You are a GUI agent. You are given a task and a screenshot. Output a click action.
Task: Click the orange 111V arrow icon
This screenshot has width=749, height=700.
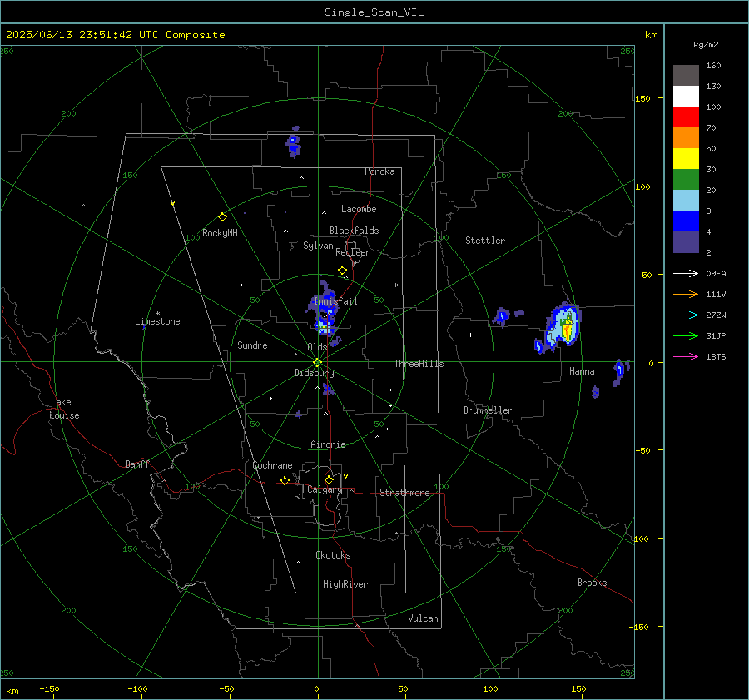pos(686,295)
